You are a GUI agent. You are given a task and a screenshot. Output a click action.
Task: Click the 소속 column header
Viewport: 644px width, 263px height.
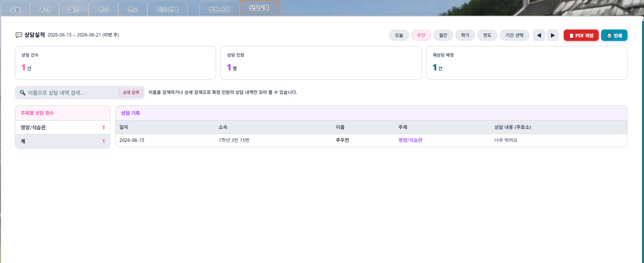click(223, 127)
